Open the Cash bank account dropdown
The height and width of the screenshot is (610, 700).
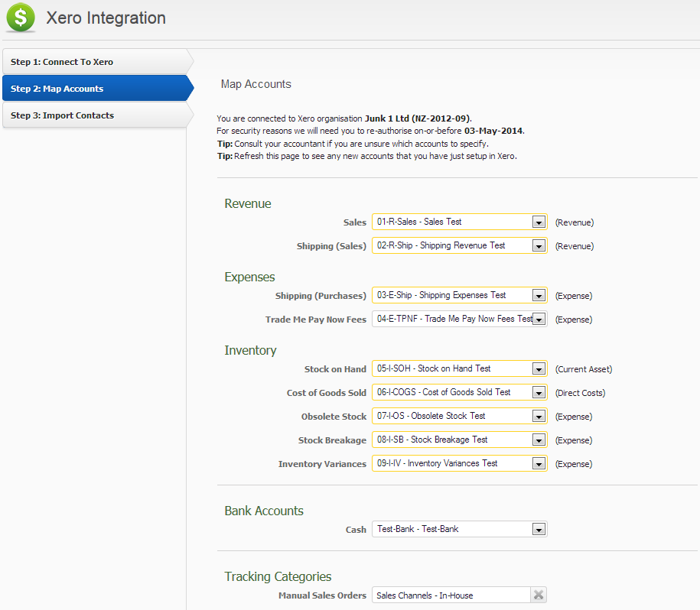459,529
